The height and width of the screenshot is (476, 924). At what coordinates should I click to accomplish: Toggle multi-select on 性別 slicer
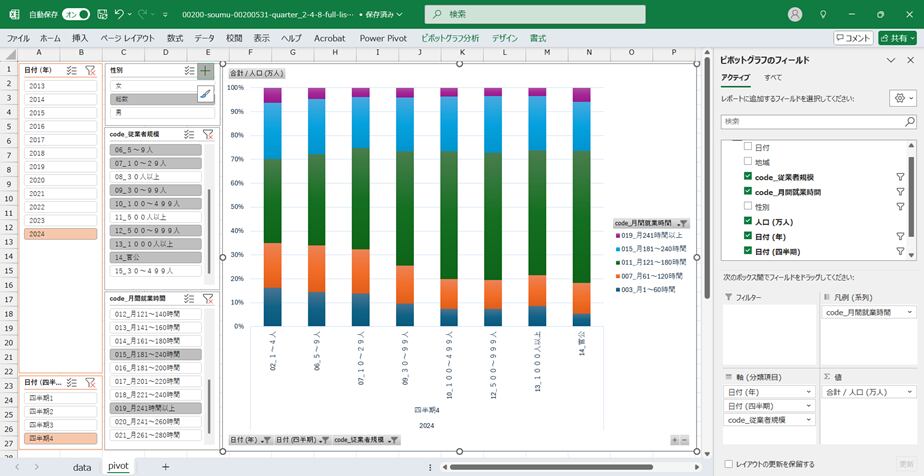189,71
